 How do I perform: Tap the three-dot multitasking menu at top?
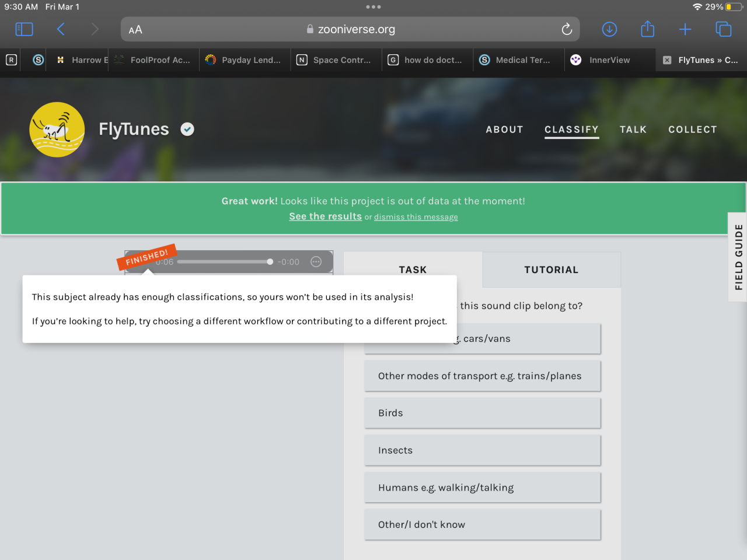click(x=373, y=7)
